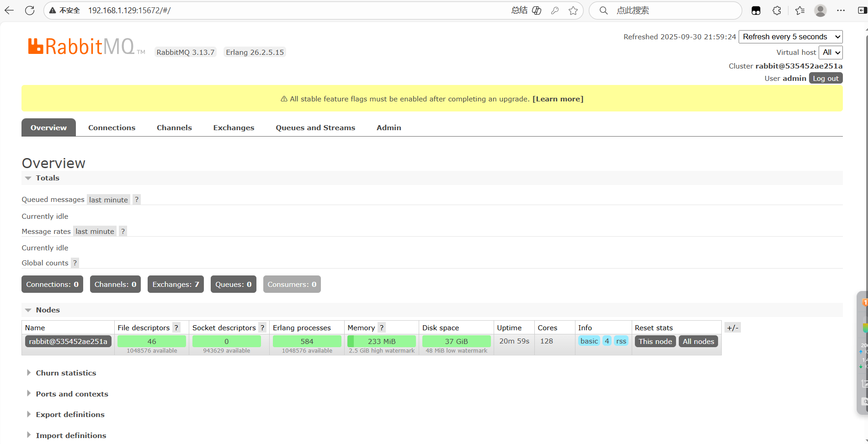Image resolution: width=868 pixels, height=444 pixels.
Task: Open the Virtual host selector
Action: tap(831, 52)
